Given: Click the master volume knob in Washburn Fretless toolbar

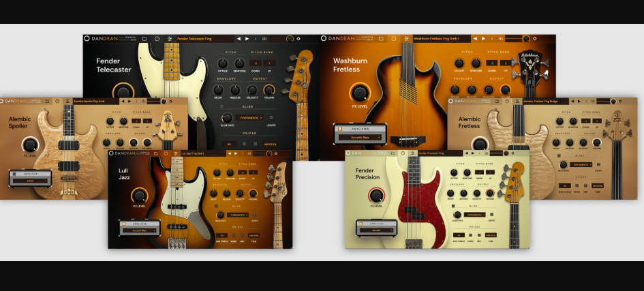Looking at the screenshot, I should pyautogui.click(x=526, y=39).
